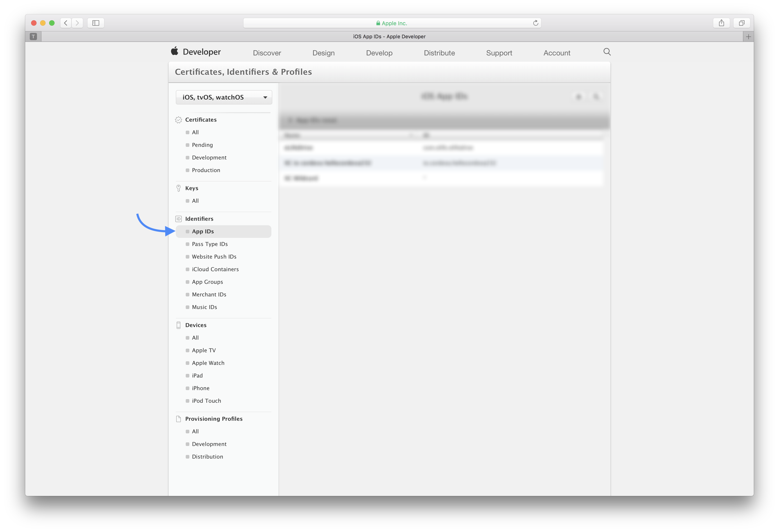Open the Discover menu
Screen dimensions: 779x532
[267, 53]
